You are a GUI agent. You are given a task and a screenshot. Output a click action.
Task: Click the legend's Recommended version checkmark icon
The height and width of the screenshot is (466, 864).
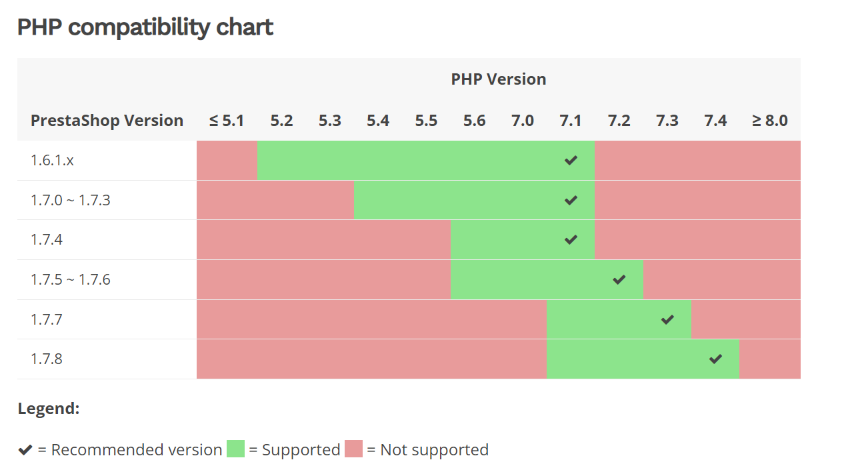(x=25, y=450)
